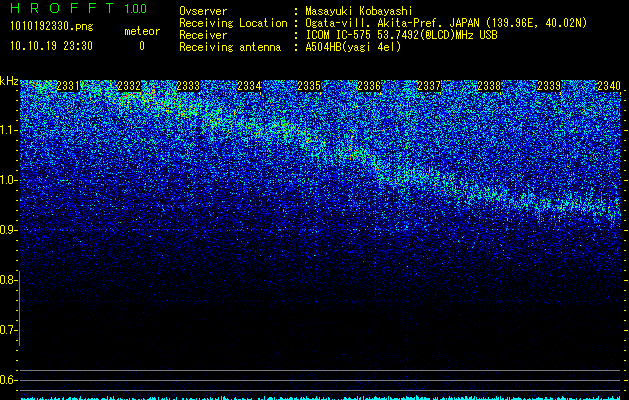Click the 1.0 kHz axis label

(x=8, y=180)
